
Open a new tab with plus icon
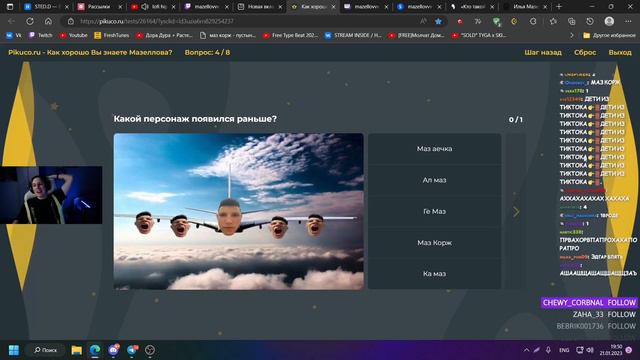click(x=559, y=7)
